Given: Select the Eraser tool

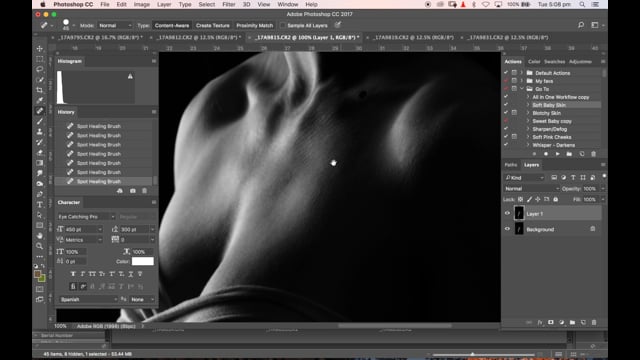Looking at the screenshot, I should tap(40, 153).
